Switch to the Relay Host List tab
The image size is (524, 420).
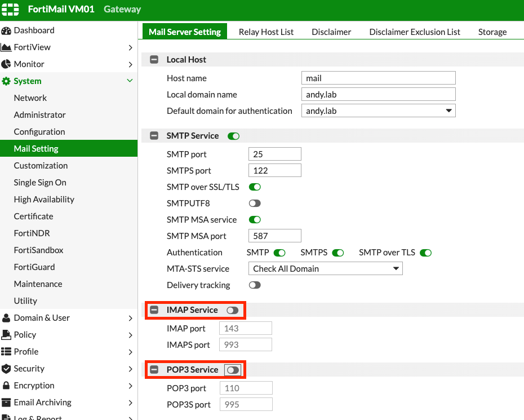tap(266, 32)
